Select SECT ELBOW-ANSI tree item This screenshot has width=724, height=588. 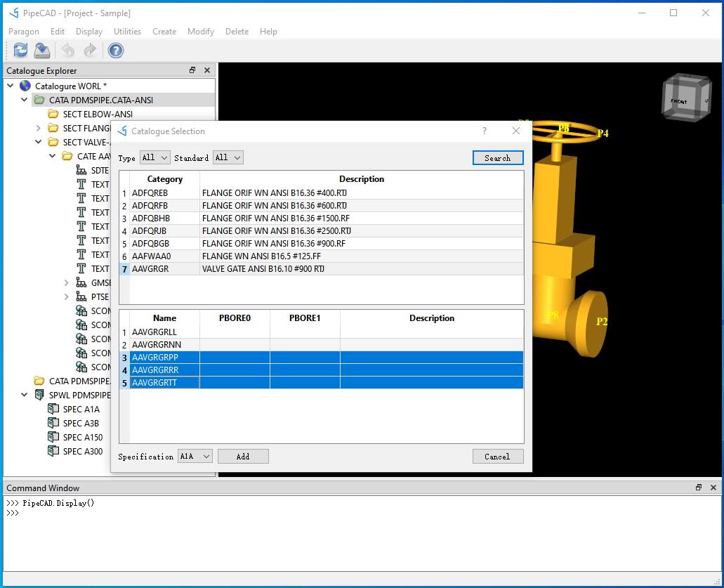point(98,114)
